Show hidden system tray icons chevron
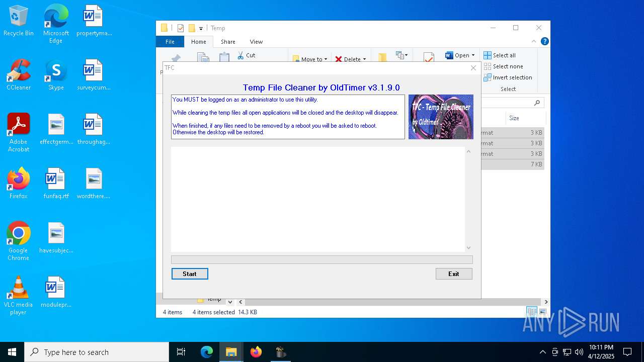This screenshot has width=644, height=362. [x=542, y=352]
